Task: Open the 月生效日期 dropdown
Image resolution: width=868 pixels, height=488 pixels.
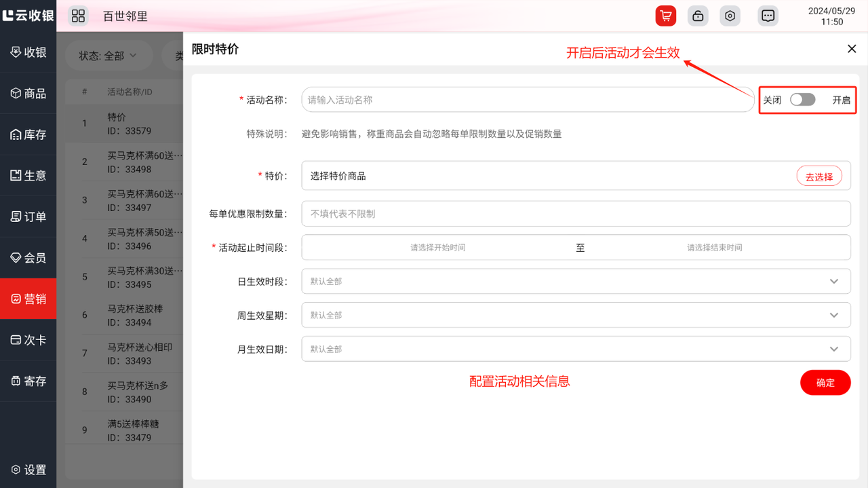Action: (x=576, y=349)
